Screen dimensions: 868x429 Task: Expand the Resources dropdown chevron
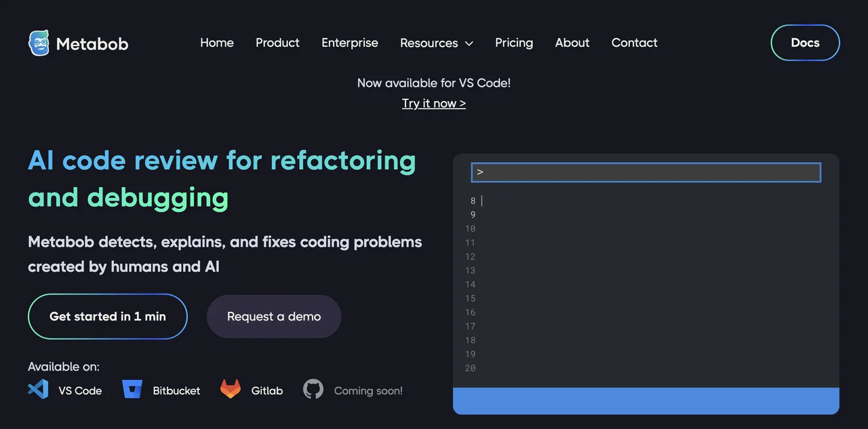point(469,43)
